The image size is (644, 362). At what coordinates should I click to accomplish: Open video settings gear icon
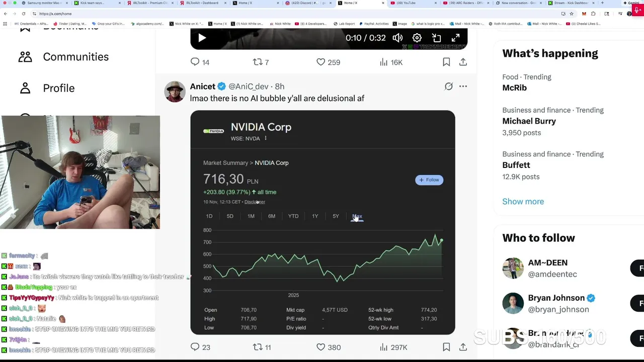417,38
